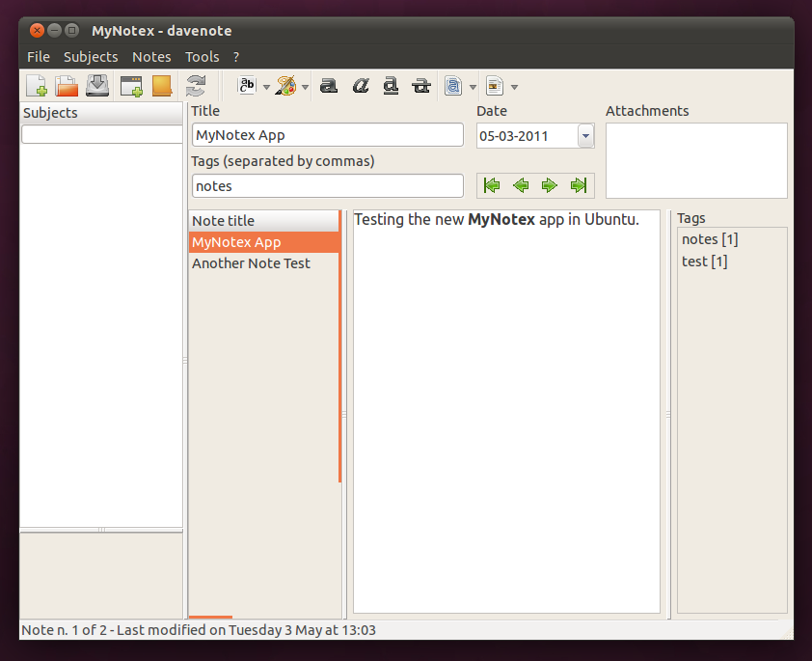Go to the last note arrow
The height and width of the screenshot is (661, 812).
(x=579, y=185)
